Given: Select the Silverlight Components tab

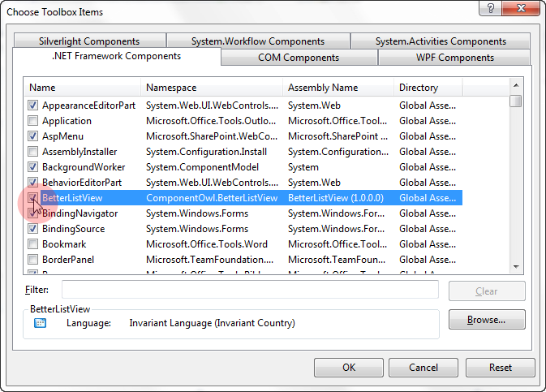Looking at the screenshot, I should coord(89,41).
